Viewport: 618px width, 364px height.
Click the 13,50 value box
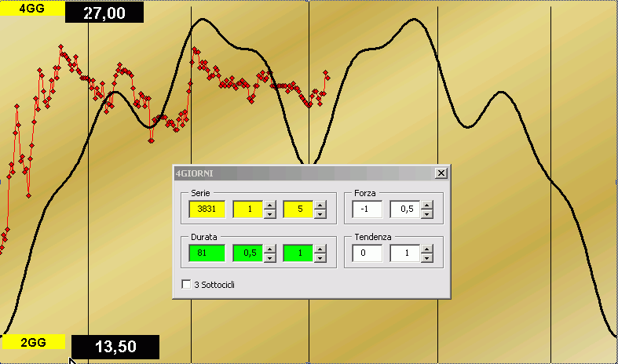pos(115,347)
